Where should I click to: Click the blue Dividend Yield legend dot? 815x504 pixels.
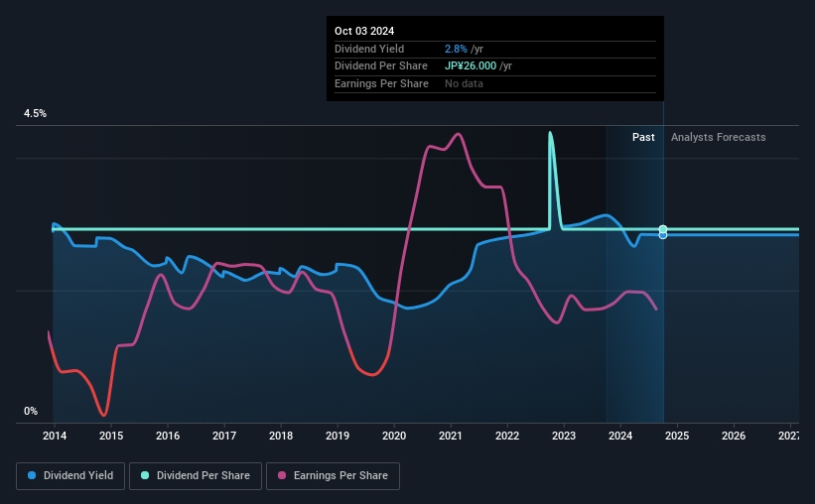[x=32, y=475]
